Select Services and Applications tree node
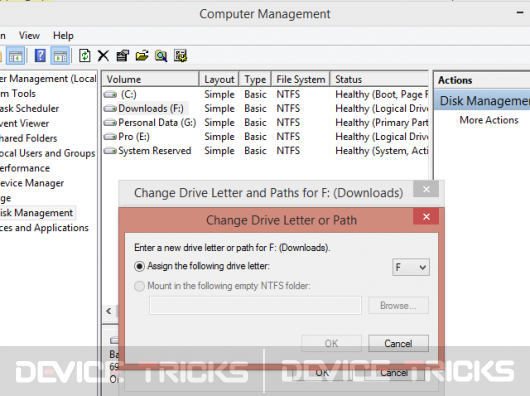The width and height of the screenshot is (530, 396). [44, 228]
